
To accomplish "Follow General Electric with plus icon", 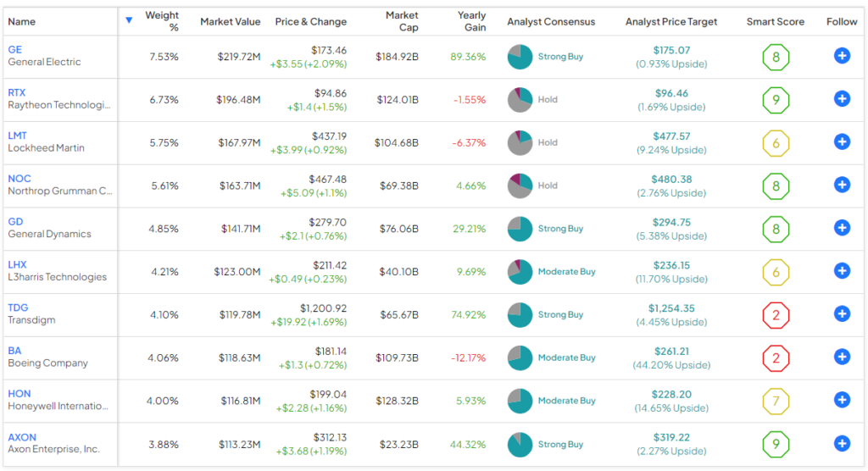I will (842, 56).
